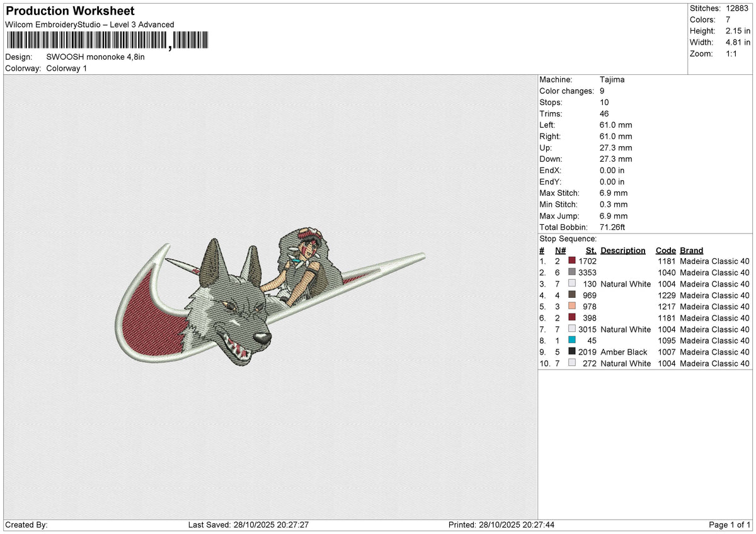Click thread code '1040' in stop 2

[667, 273]
